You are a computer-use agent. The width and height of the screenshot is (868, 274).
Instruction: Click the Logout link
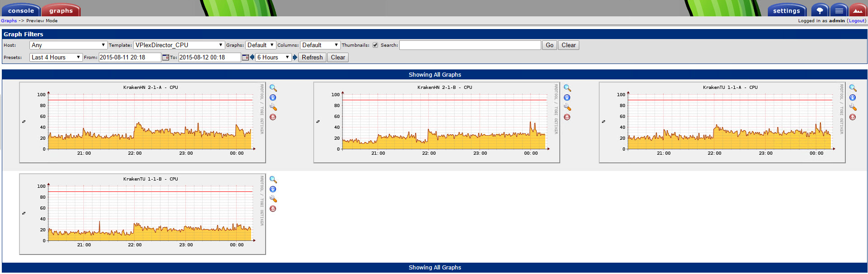[856, 20]
